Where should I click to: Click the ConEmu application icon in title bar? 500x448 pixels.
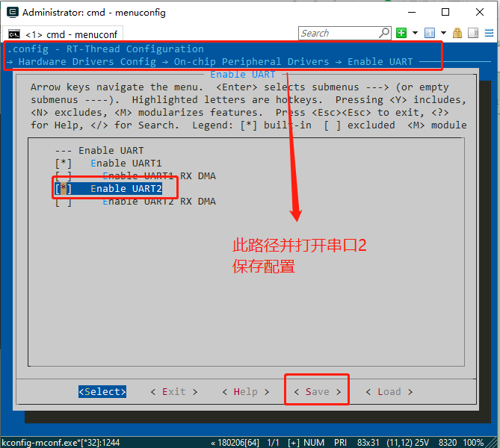pos(13,12)
